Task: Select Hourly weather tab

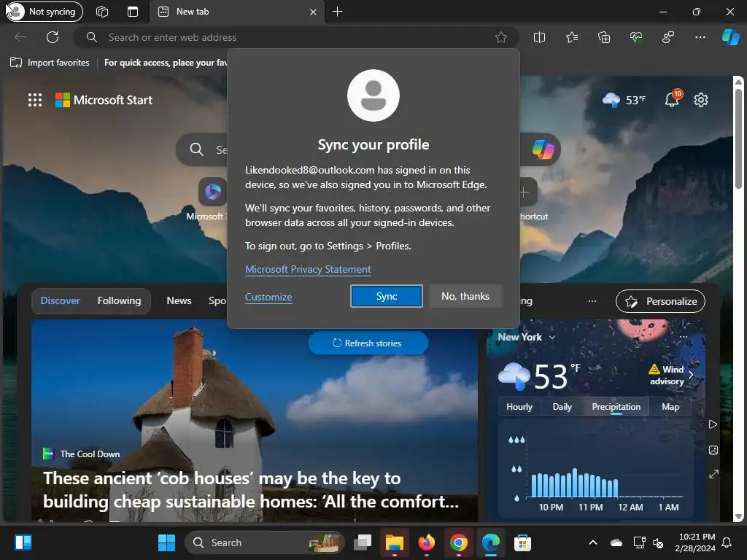Action: pyautogui.click(x=519, y=407)
